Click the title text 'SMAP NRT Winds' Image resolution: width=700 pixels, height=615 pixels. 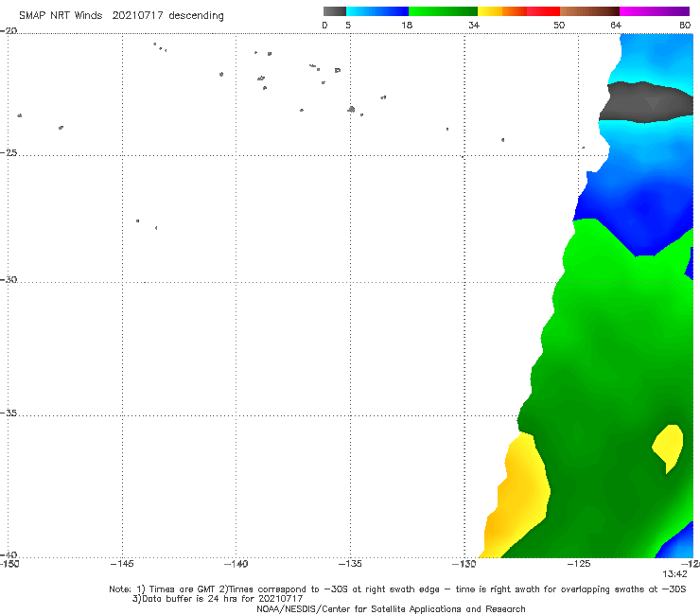[61, 15]
